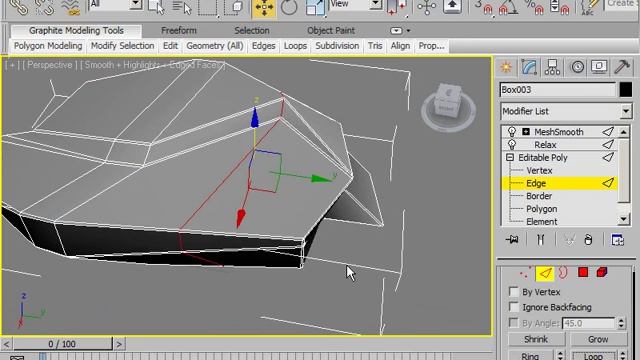Viewport: 640px width, 360px height.
Task: Select Vertex mode icon in Selection rollout
Action: pos(524,272)
